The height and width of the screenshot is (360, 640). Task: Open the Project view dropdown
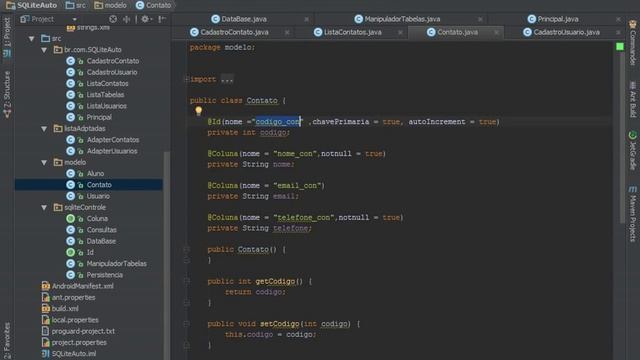click(74, 19)
